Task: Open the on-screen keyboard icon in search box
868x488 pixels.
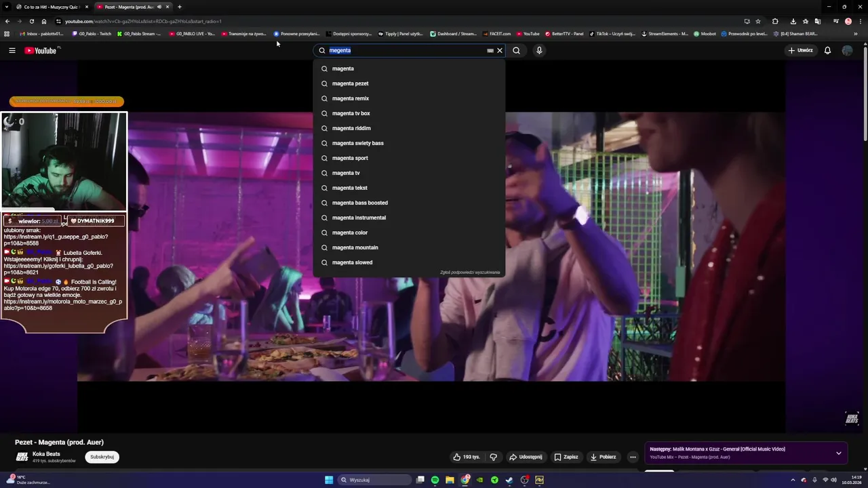Action: (490, 50)
